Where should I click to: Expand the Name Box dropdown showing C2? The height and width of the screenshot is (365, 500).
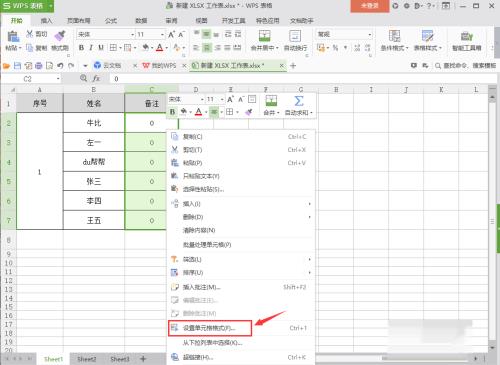(58, 79)
